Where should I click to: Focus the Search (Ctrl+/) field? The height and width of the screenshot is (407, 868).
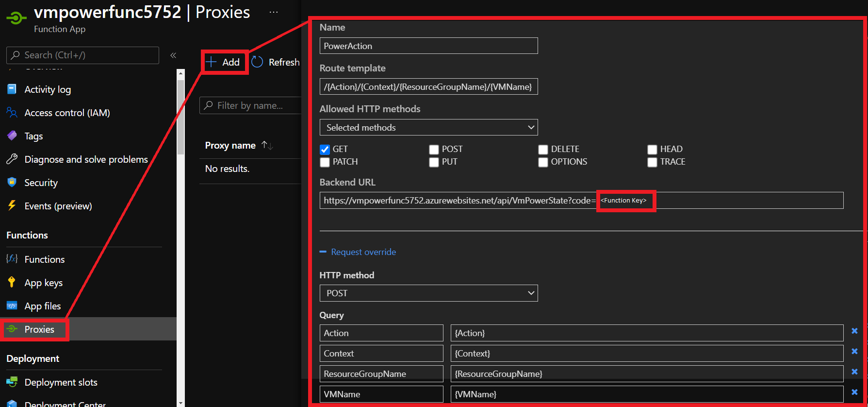[82, 55]
